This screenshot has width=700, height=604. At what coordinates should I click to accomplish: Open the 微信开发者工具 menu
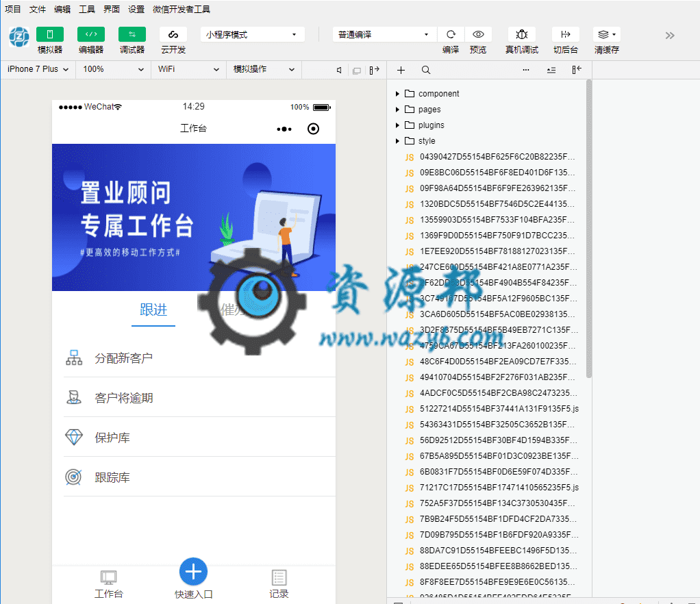182,9
